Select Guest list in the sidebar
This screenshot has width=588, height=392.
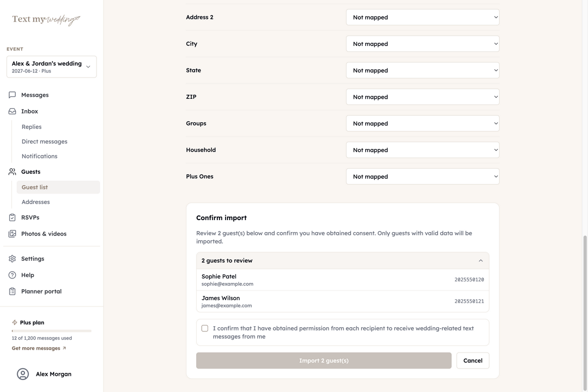coord(58,187)
